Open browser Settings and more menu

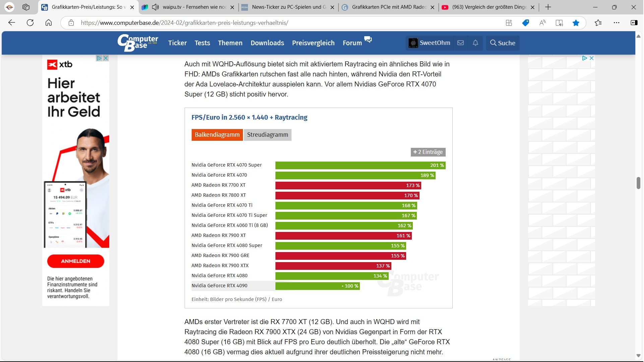point(617,23)
